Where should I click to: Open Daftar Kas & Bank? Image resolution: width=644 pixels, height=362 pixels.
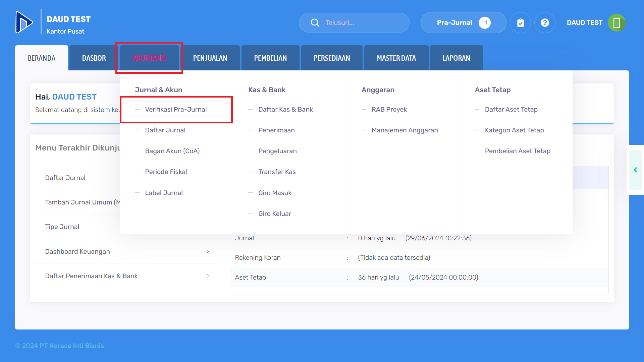[x=285, y=109]
